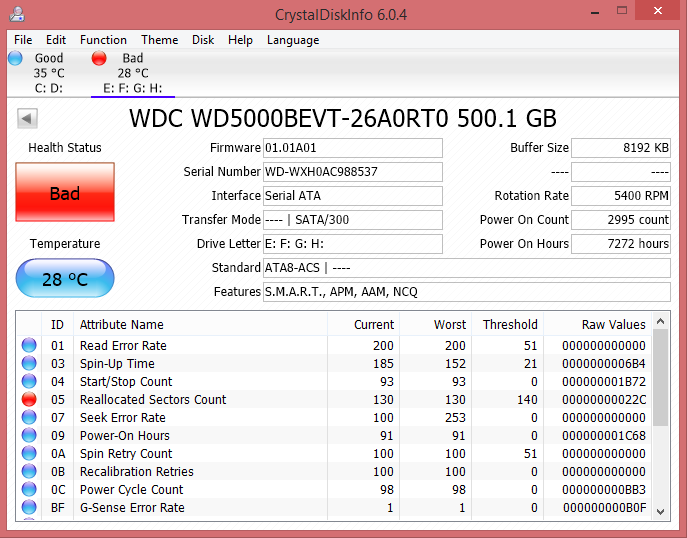Select the Seek Error Rate attribute name
This screenshot has height=538, width=687.
pos(123,418)
